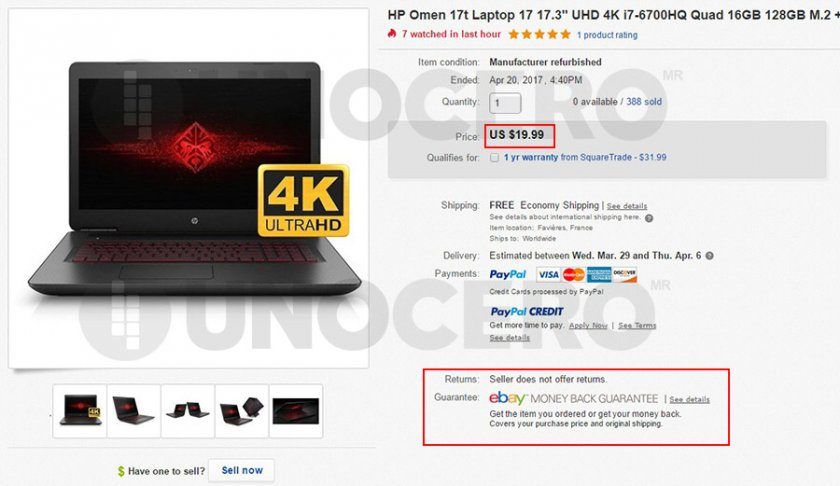Click the eBay Money Back Guarantee logo
This screenshot has height=486, width=840.
pyautogui.click(x=573, y=399)
